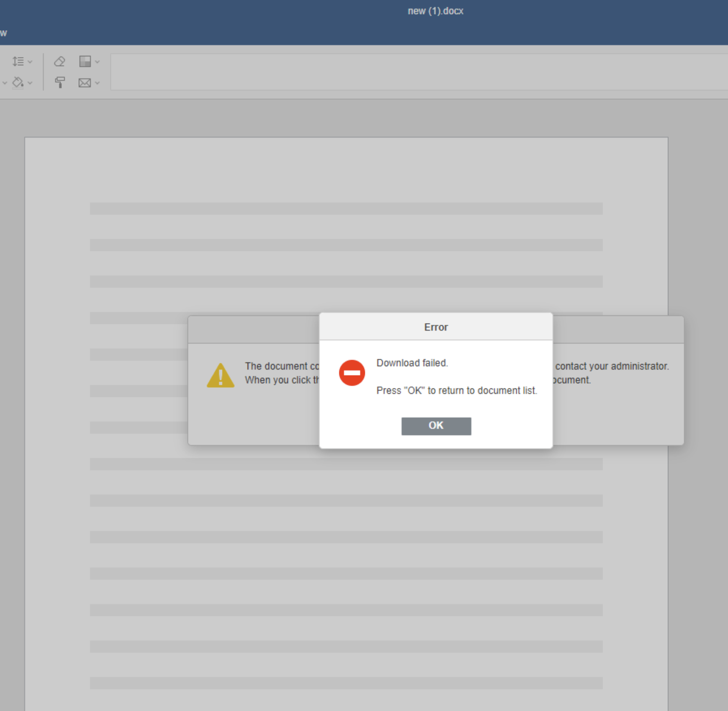This screenshot has width=728, height=711.
Task: Click the 'Press "OK" to return' text
Action: coord(421,390)
